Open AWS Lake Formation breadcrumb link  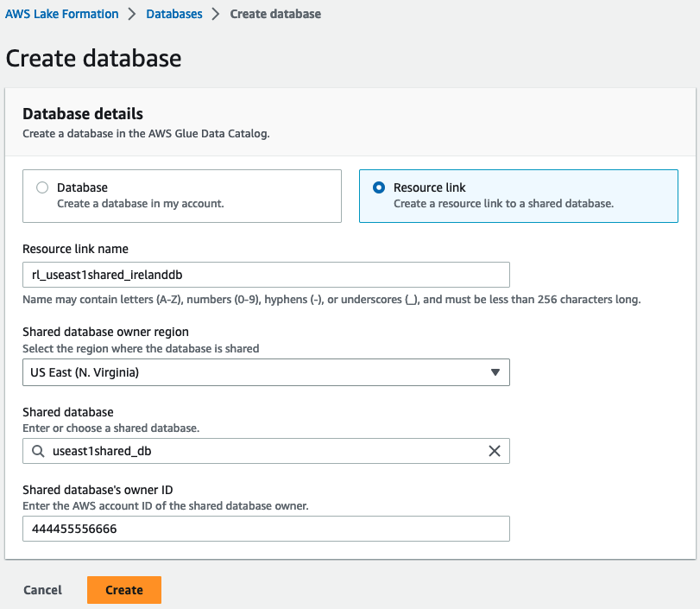click(61, 14)
